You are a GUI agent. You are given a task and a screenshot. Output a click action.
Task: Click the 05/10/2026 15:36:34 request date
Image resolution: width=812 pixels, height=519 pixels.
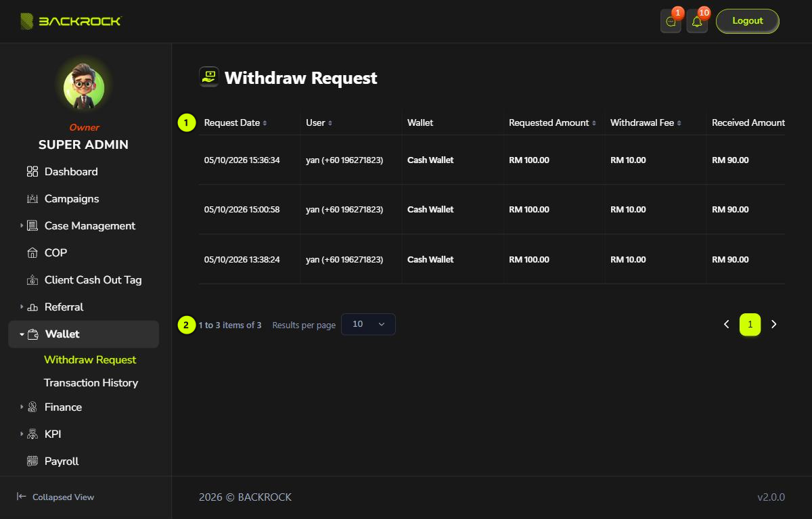pyautogui.click(x=242, y=160)
